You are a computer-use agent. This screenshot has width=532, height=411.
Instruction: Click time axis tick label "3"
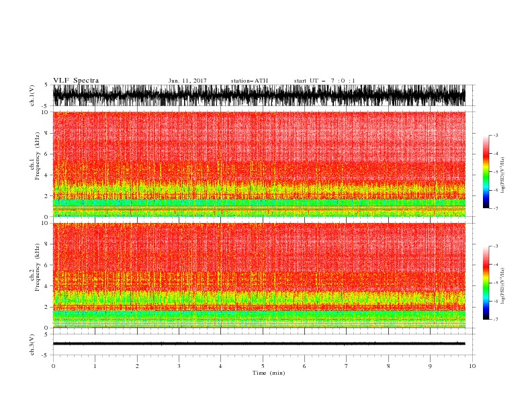click(179, 366)
